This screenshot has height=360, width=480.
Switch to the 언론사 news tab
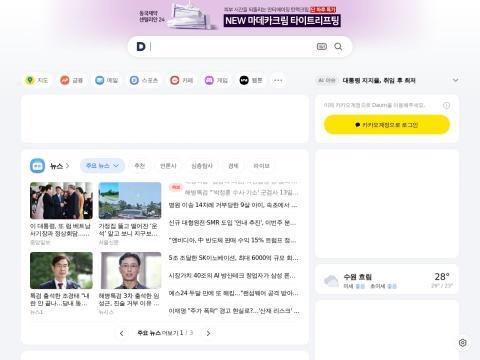[x=168, y=166]
